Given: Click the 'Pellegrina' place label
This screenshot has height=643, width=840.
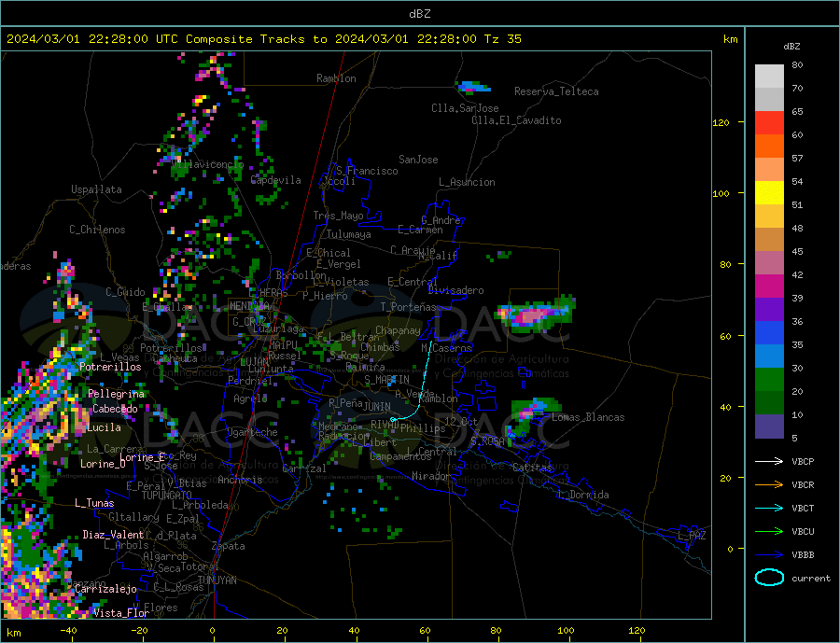Looking at the screenshot, I should (x=117, y=394).
